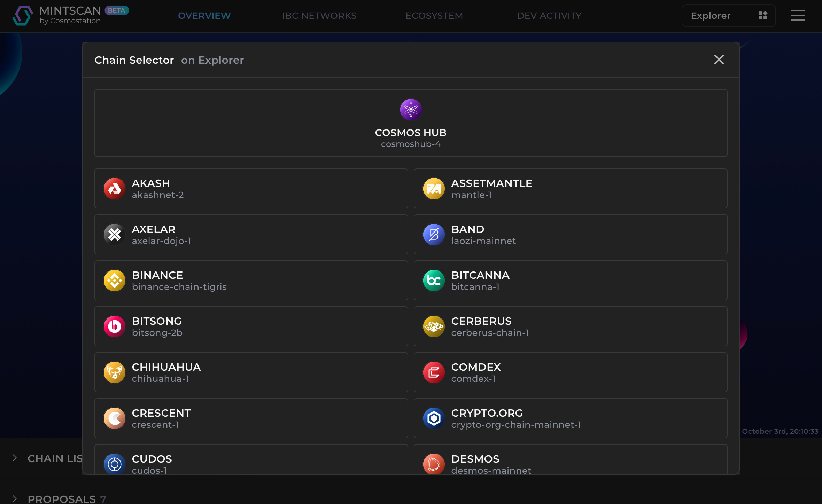
Task: Select the BITCANNA chain name
Action: point(480,275)
